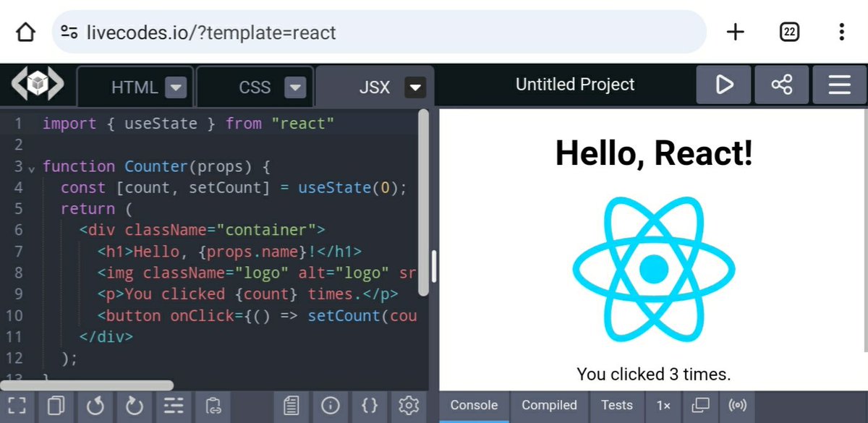This screenshot has height=423, width=868.
Task: Select the JSX editor tab
Action: pyautogui.click(x=375, y=87)
